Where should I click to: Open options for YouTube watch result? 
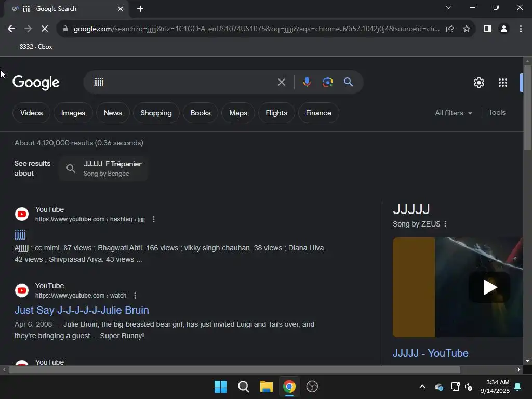pos(135,296)
